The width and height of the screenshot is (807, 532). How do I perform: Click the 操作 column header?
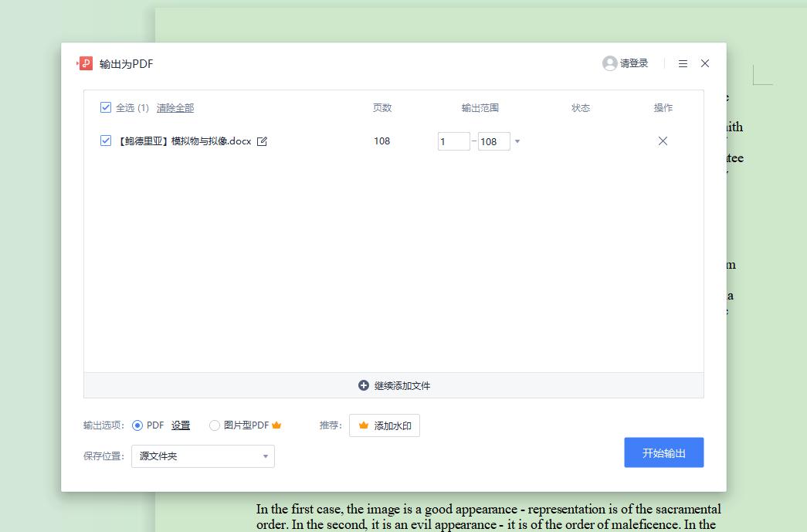point(663,108)
